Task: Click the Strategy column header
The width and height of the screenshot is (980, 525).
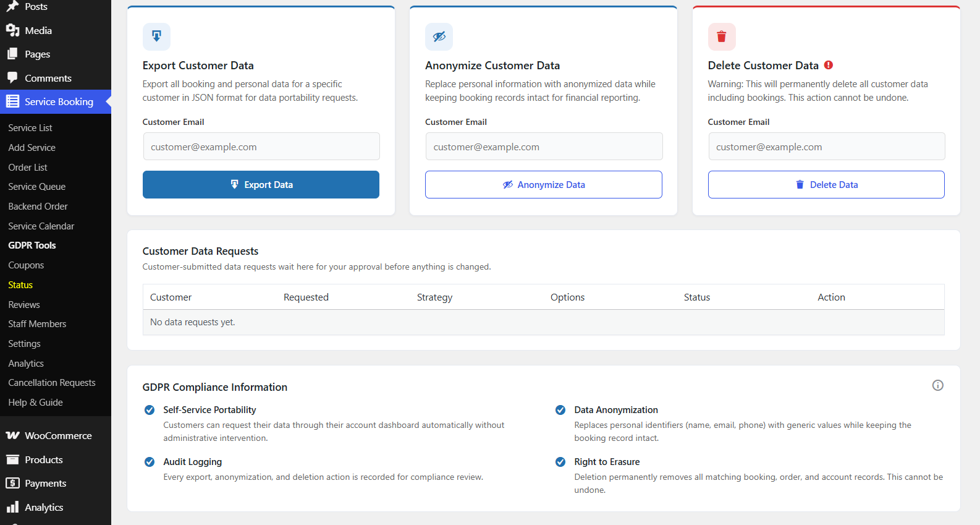Action: click(x=434, y=297)
